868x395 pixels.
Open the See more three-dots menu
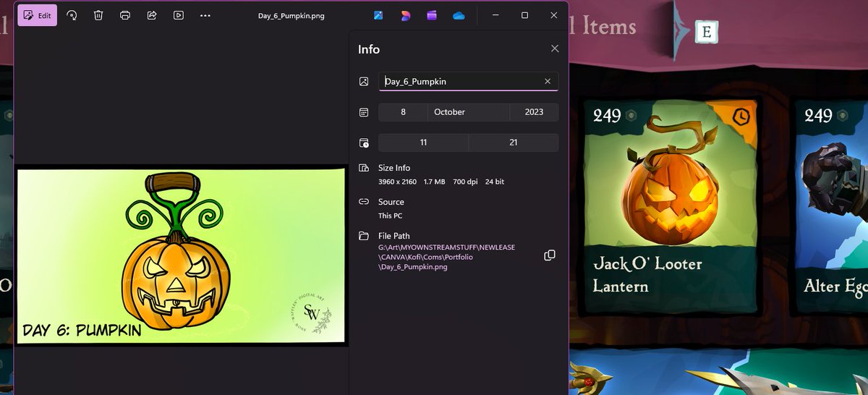205,15
